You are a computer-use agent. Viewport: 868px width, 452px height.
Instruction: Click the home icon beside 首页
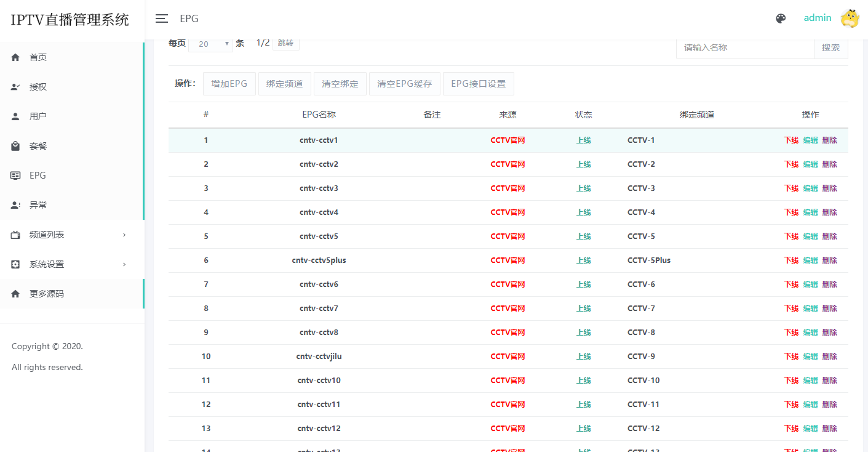tap(16, 57)
